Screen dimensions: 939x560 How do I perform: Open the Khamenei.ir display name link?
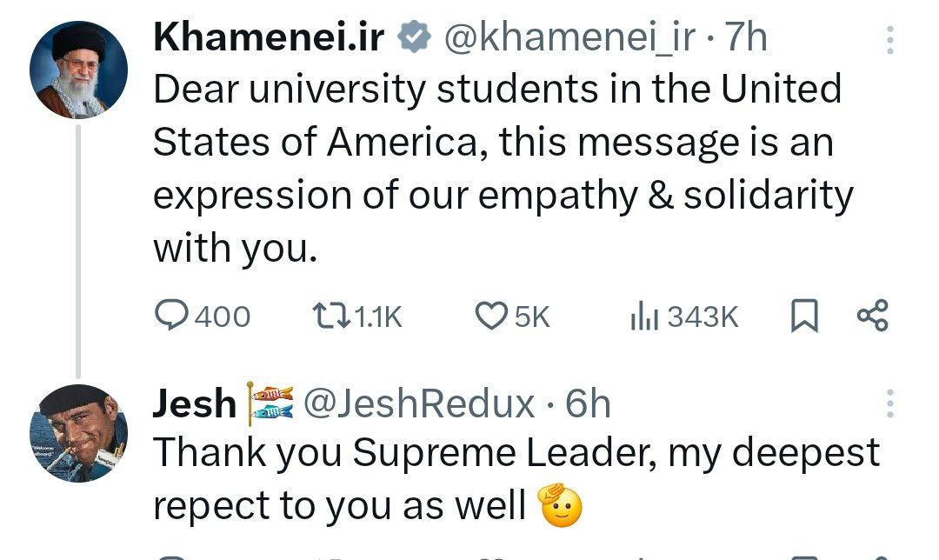coord(269,38)
